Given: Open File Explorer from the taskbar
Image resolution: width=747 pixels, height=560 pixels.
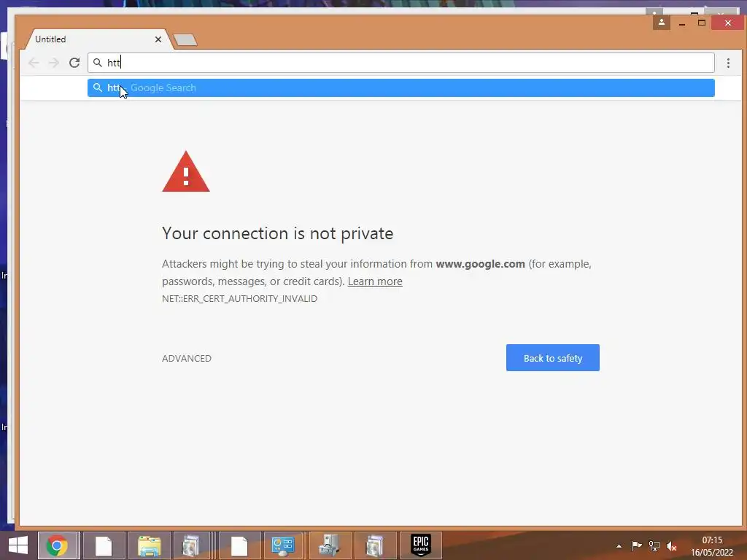Looking at the screenshot, I should (149, 545).
